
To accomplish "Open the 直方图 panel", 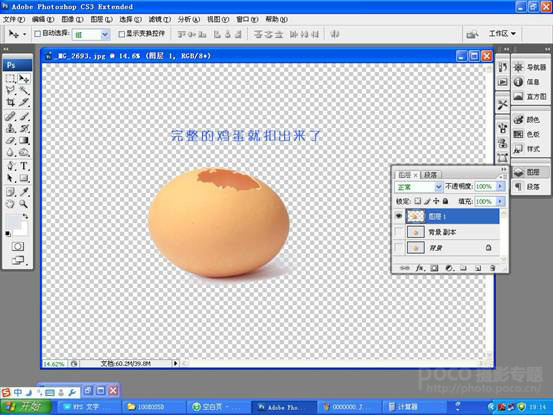I will point(530,97).
